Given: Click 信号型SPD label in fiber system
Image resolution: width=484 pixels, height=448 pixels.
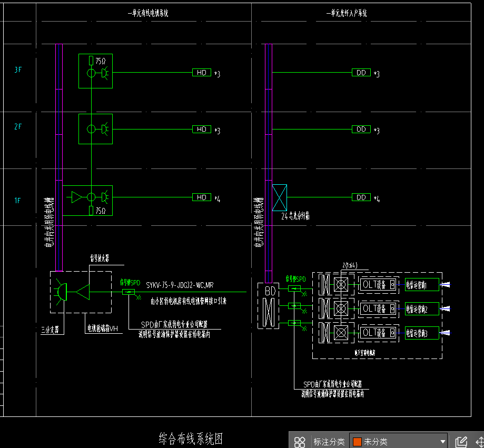Looking at the screenshot, I should (x=295, y=279).
